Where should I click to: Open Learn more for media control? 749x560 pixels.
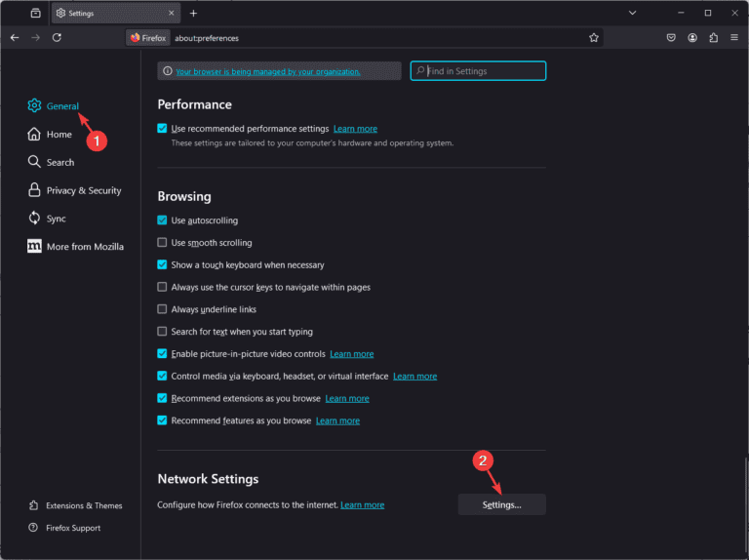[415, 376]
